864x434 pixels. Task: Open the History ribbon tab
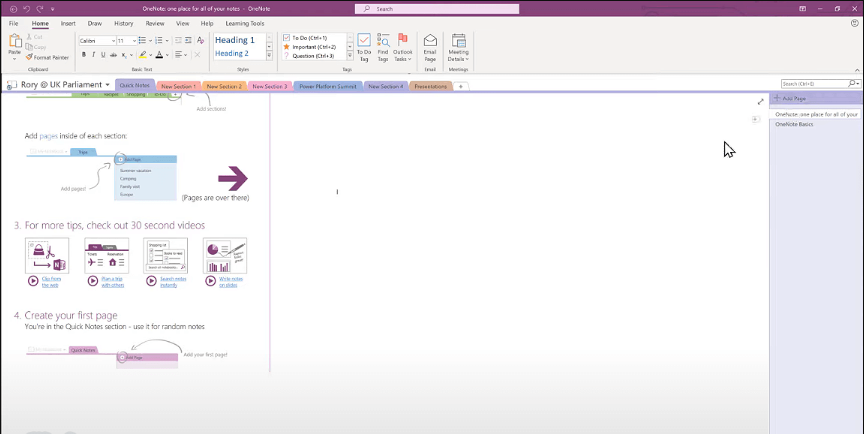pyautogui.click(x=123, y=24)
